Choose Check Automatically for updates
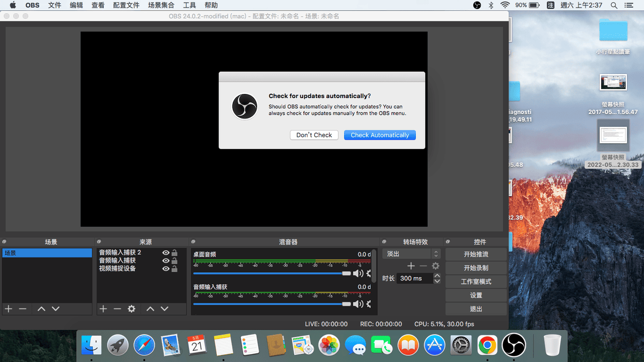The height and width of the screenshot is (362, 644). pos(380,135)
